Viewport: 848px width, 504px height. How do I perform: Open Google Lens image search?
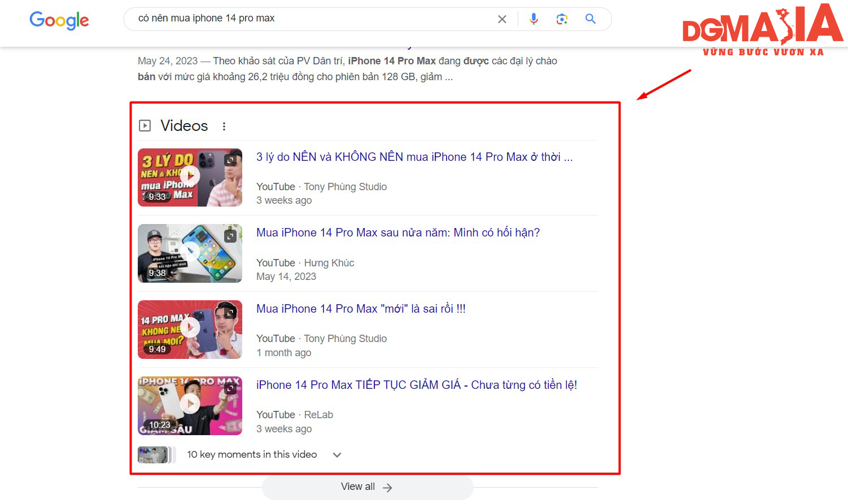[x=562, y=19]
